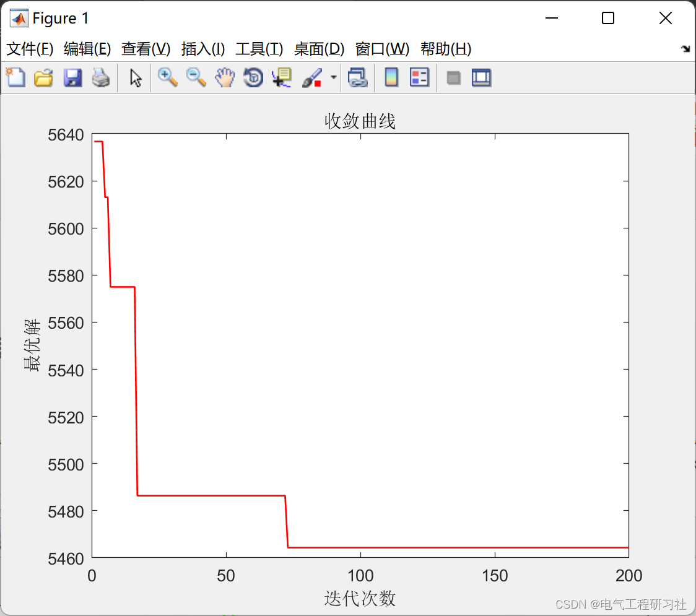This screenshot has width=696, height=616.
Task: Open the 桌面(D) menu
Action: [319, 49]
